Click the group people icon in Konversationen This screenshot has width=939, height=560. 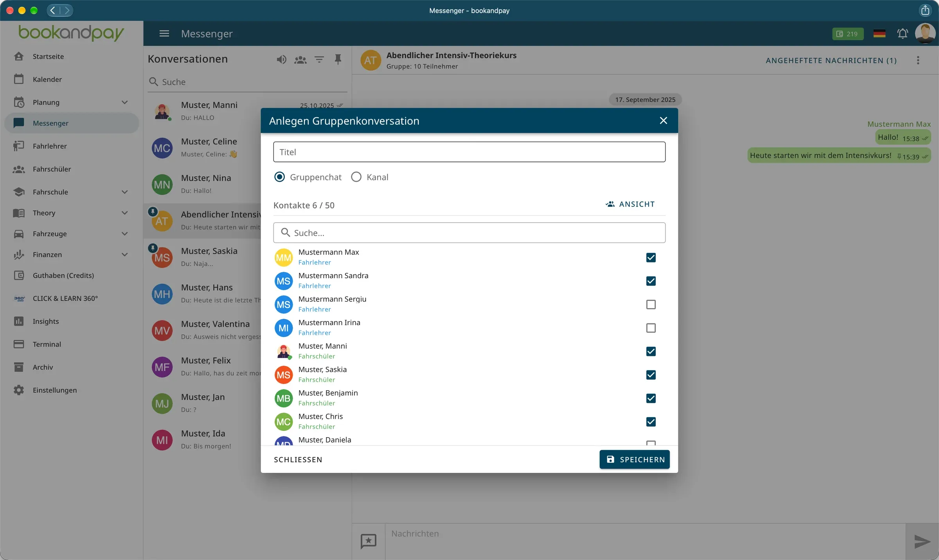[x=300, y=59]
